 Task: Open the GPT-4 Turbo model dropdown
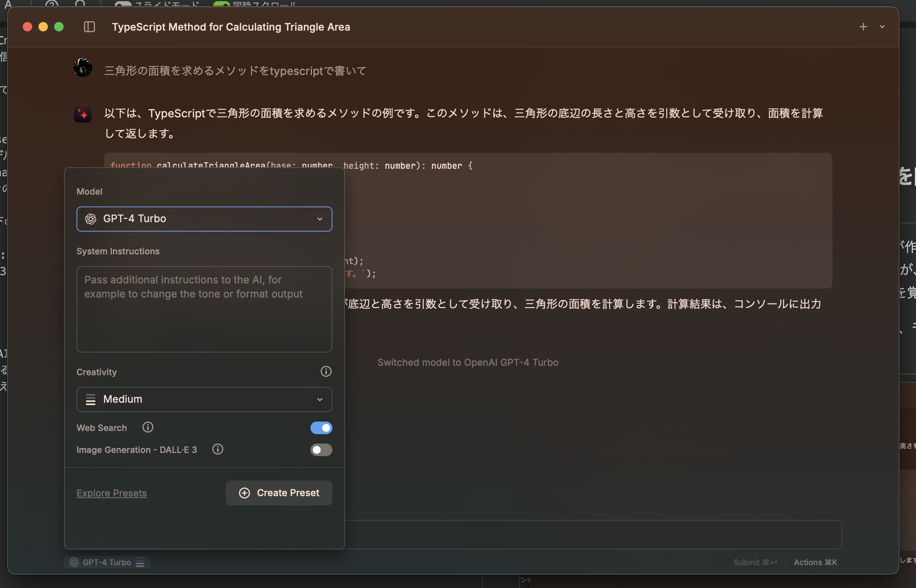tap(204, 219)
